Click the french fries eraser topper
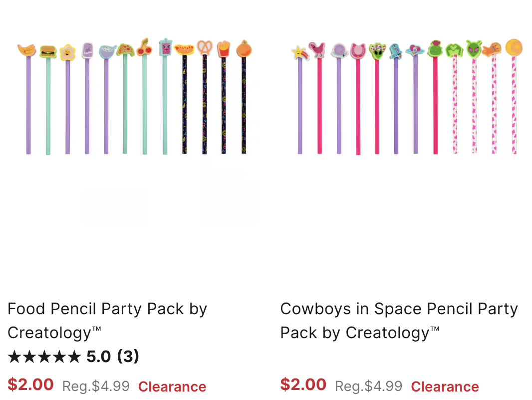 [224, 48]
